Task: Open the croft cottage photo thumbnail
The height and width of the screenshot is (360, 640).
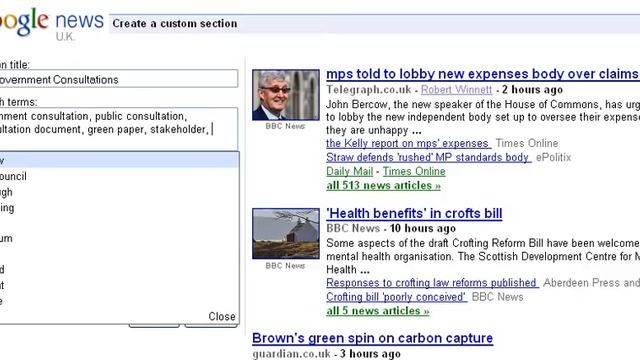Action: coord(286,233)
